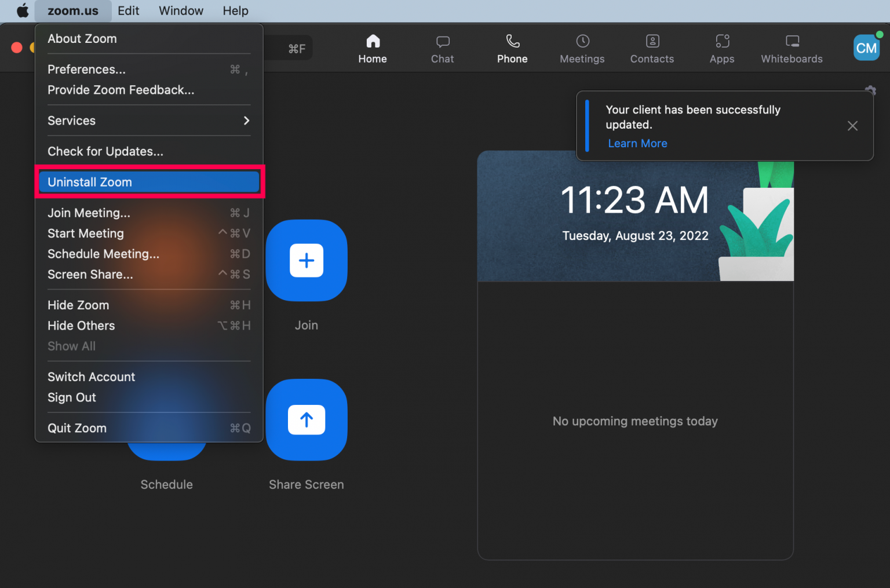Browse the Apps section

pos(722,48)
